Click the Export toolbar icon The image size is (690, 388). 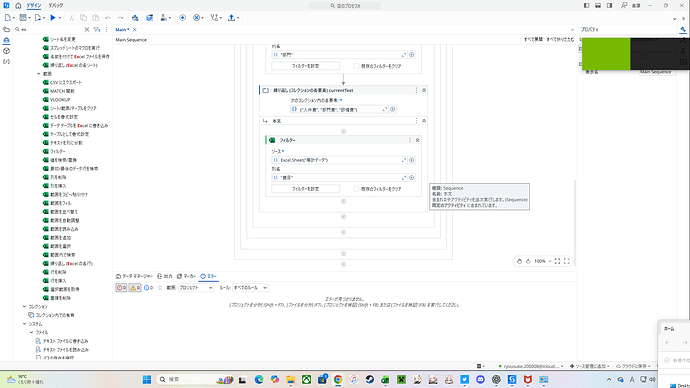(x=38, y=18)
